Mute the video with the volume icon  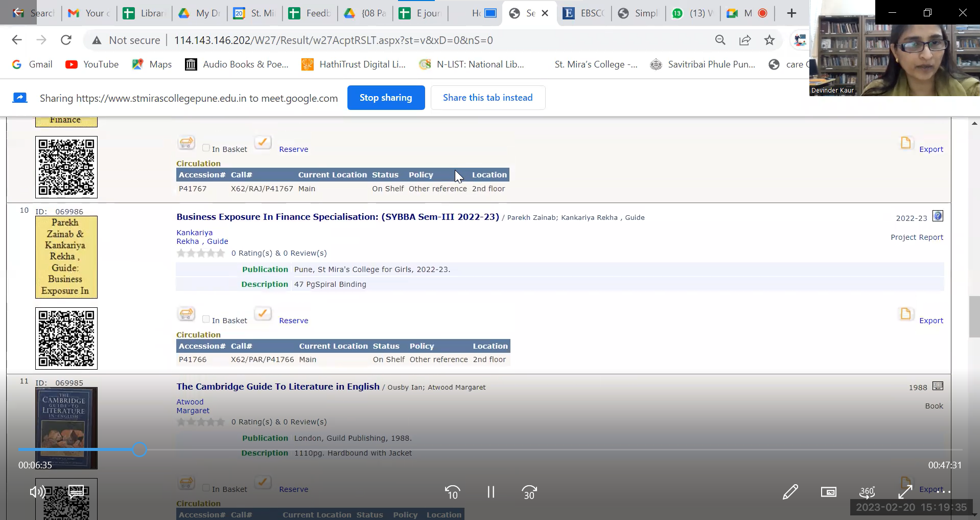(x=37, y=492)
